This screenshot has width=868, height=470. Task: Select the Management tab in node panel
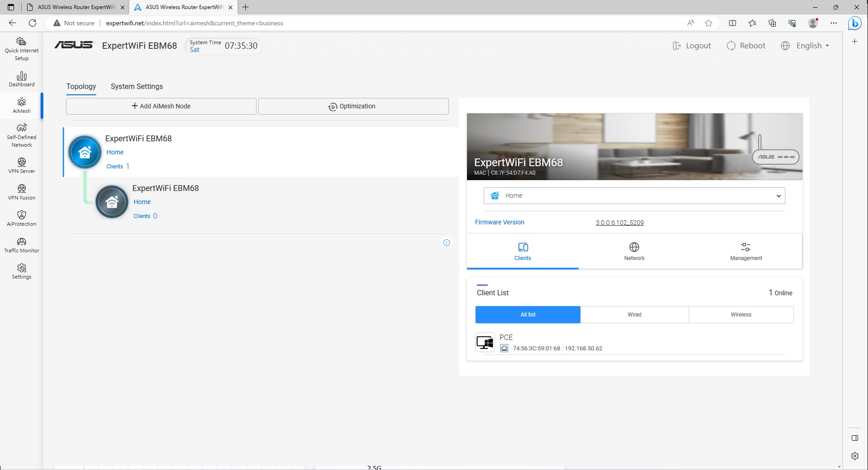tap(746, 251)
